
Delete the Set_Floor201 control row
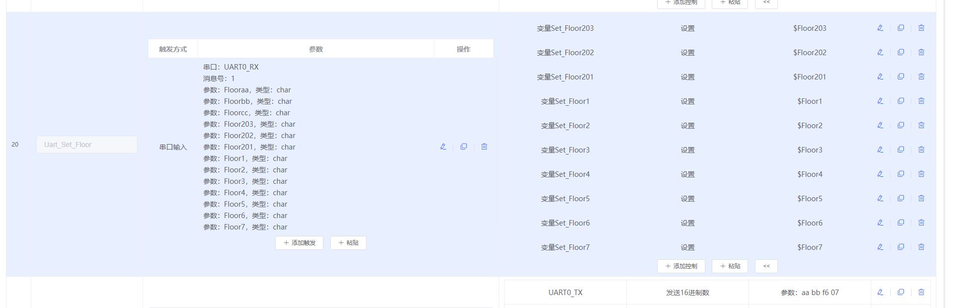[921, 77]
